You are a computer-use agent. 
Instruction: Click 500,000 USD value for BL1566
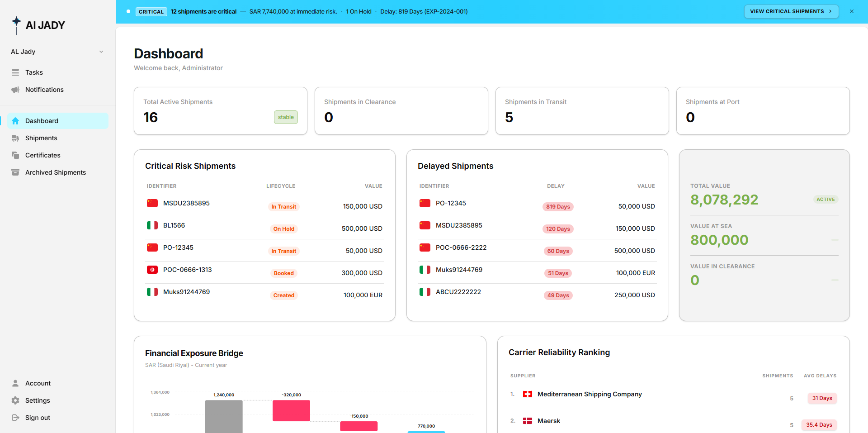[362, 228]
